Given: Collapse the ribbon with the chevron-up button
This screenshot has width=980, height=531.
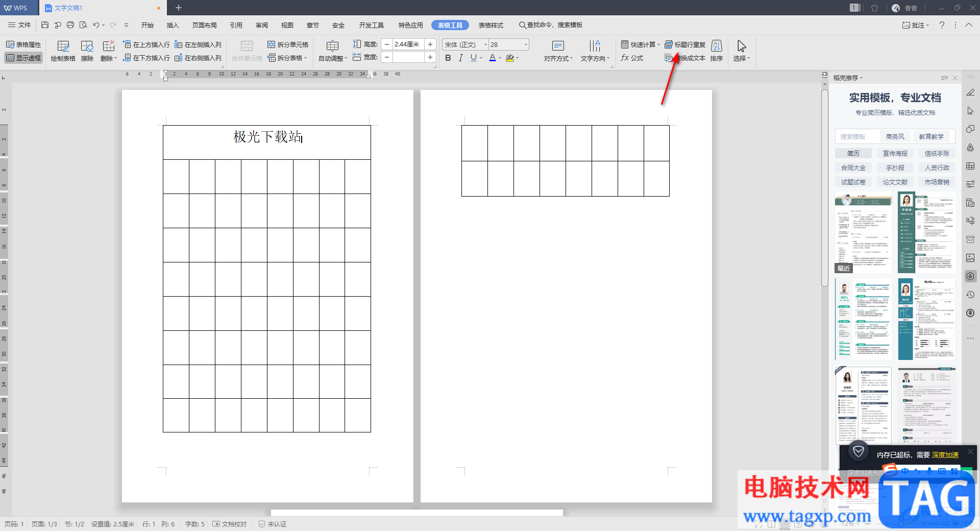Looking at the screenshot, I should click(x=968, y=25).
